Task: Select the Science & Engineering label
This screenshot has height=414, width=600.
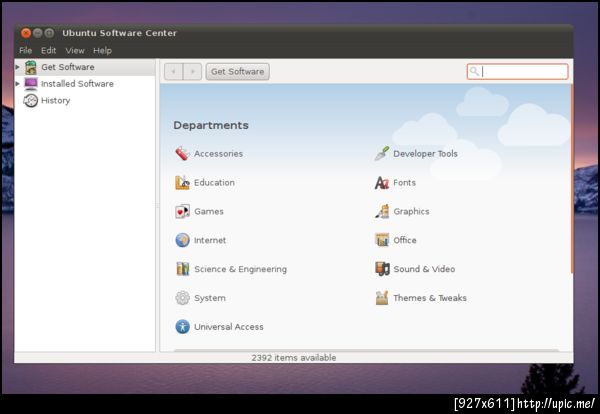Action: click(x=240, y=269)
